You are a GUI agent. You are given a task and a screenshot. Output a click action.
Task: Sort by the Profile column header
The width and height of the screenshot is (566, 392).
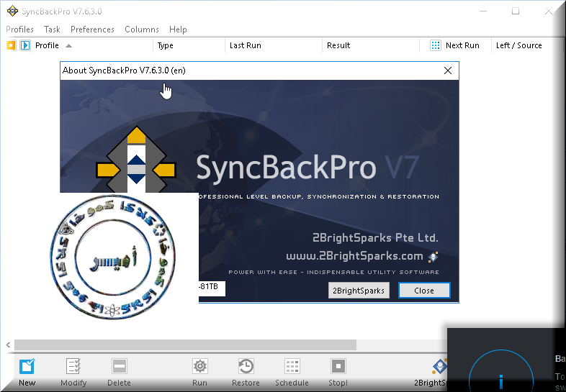(x=47, y=45)
